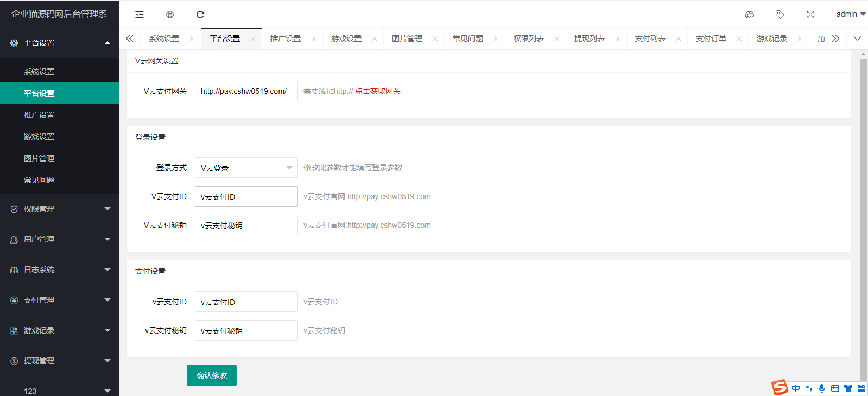Switch to the 游戏设置 tab

[346, 39]
